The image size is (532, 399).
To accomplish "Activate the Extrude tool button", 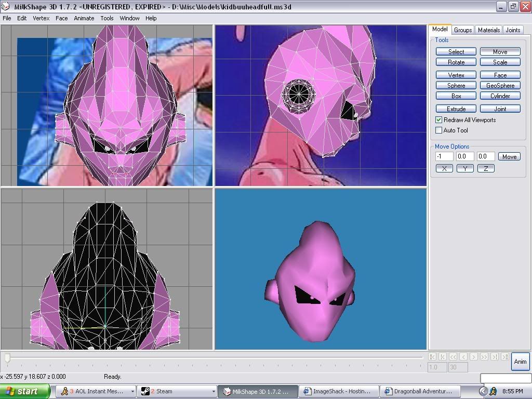I will tap(456, 109).
